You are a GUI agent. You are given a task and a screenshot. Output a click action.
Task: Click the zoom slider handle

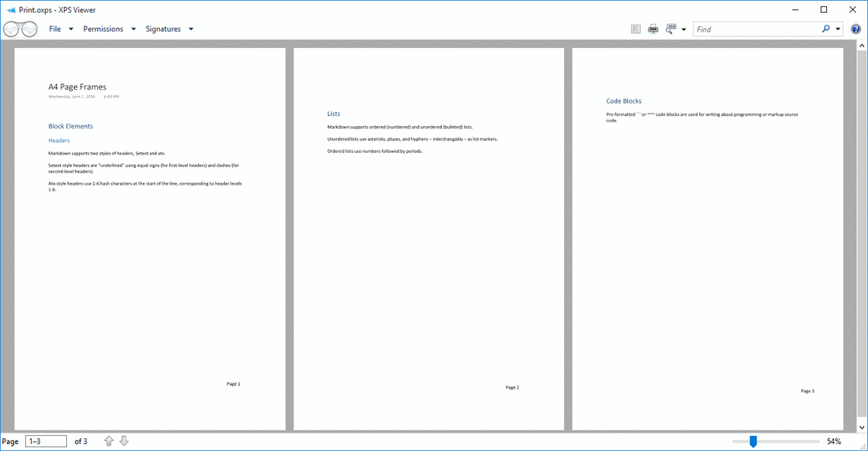753,441
